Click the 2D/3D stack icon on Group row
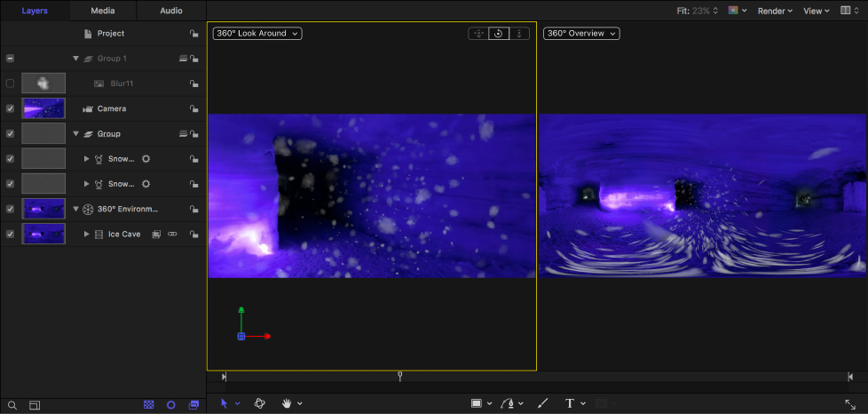 [x=183, y=133]
